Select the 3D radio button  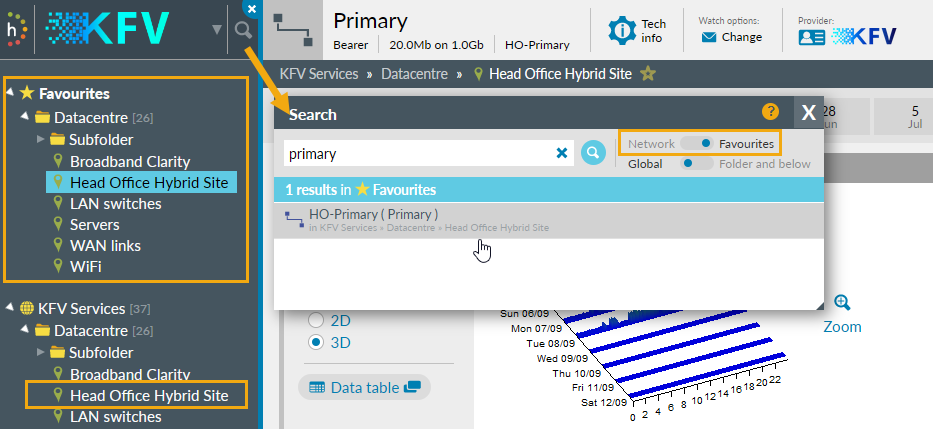316,342
